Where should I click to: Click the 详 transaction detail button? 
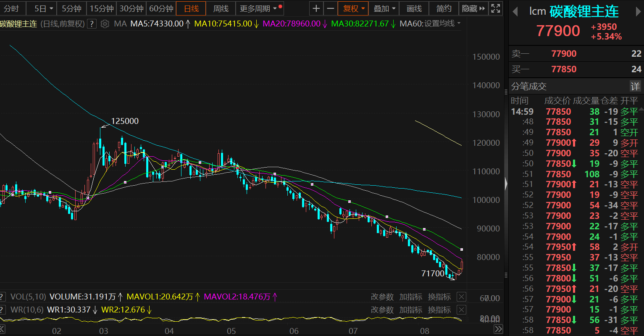click(635, 86)
